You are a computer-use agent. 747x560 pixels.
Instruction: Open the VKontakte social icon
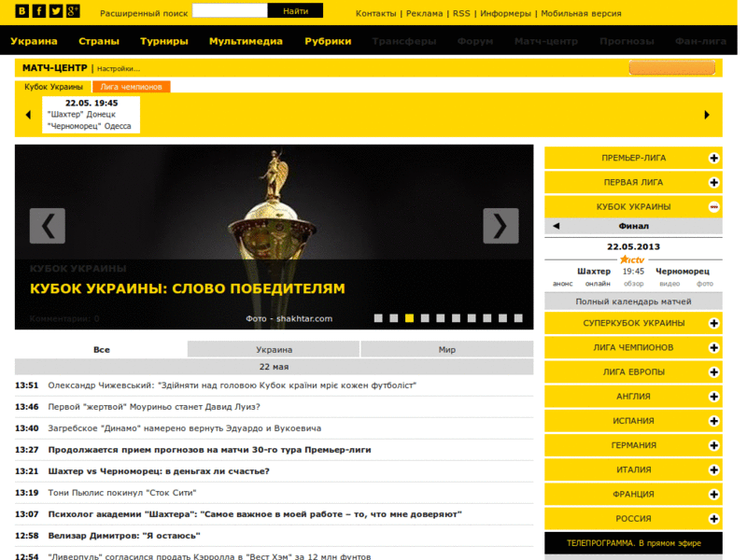21,11
